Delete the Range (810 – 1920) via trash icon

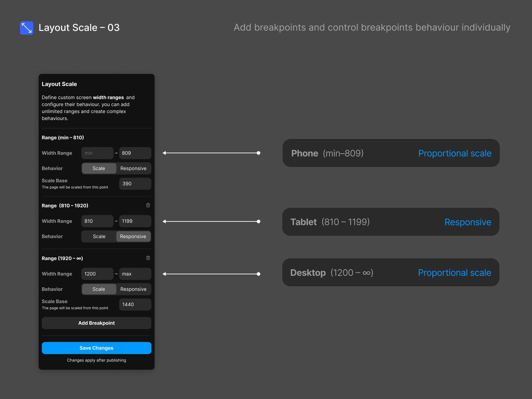pyautogui.click(x=148, y=205)
